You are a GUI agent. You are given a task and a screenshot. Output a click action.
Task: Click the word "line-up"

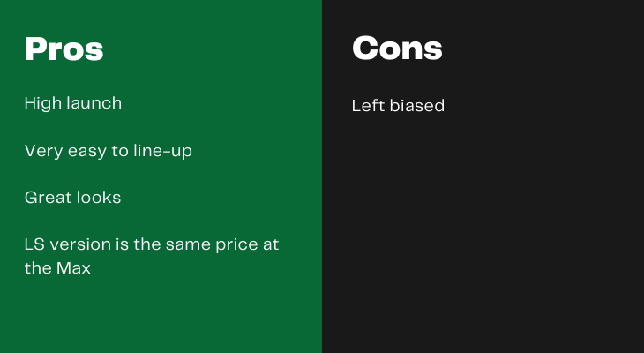pyautogui.click(x=162, y=151)
